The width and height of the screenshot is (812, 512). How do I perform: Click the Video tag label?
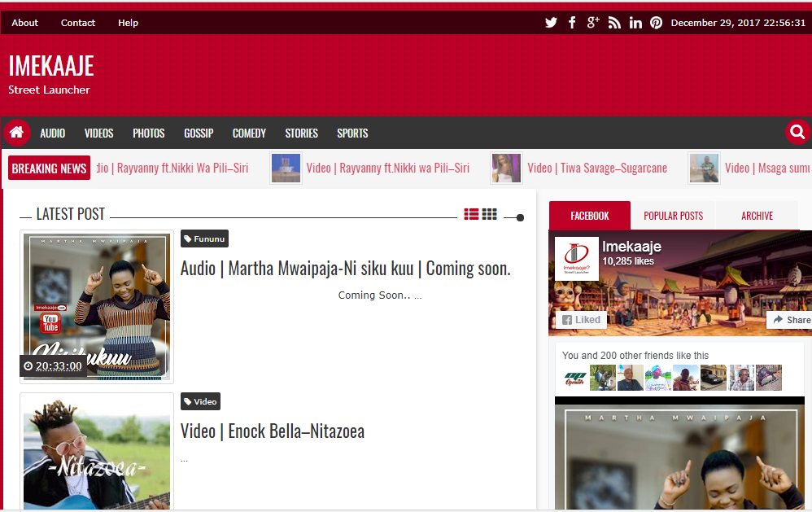pyautogui.click(x=200, y=401)
